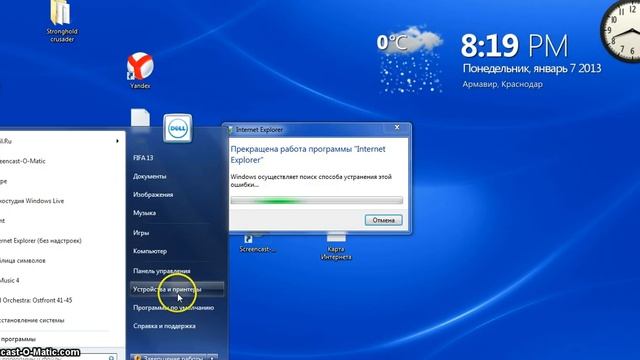The image size is (640, 360).
Task: Click the weather cloud snow gadget
Action: 411,60
